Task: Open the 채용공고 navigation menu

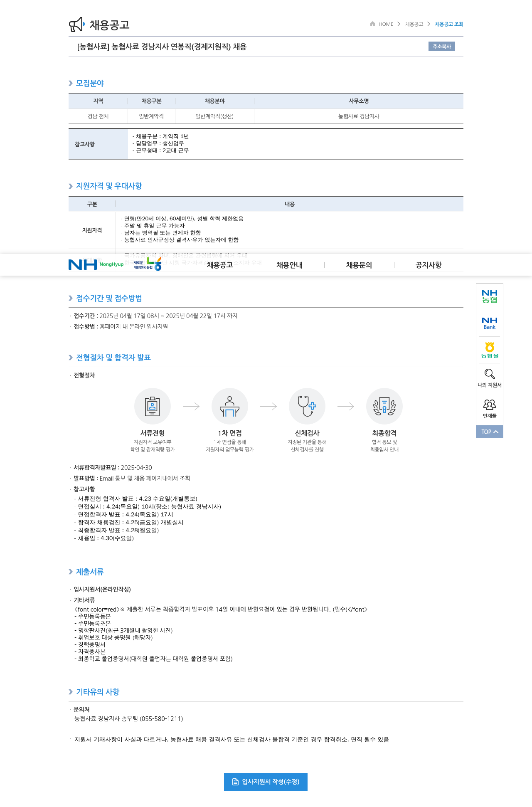Action: click(x=220, y=265)
